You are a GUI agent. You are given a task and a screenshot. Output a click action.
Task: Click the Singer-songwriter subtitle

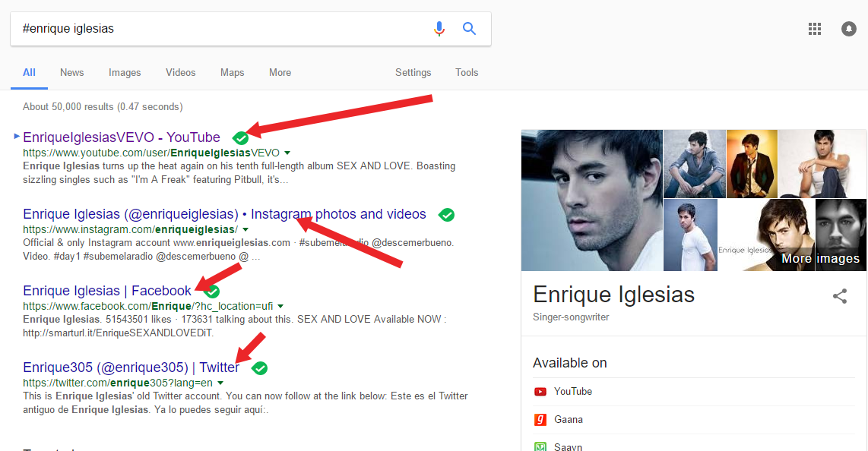click(x=571, y=317)
